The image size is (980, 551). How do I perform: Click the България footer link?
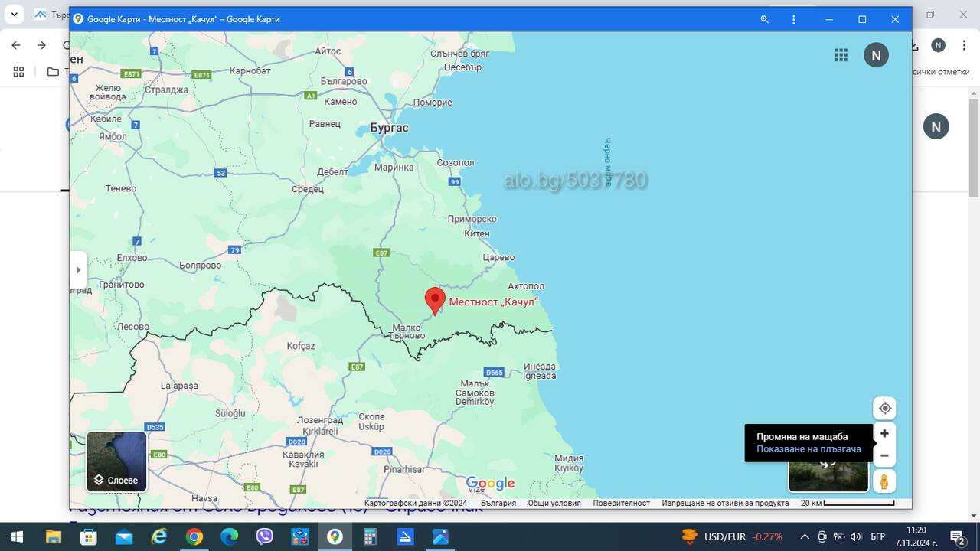click(x=498, y=503)
